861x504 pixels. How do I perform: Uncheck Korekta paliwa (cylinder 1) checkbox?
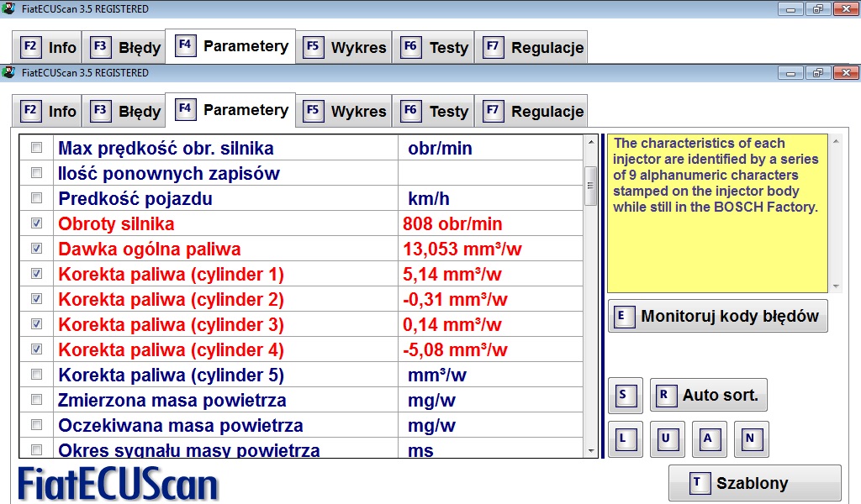click(x=37, y=274)
